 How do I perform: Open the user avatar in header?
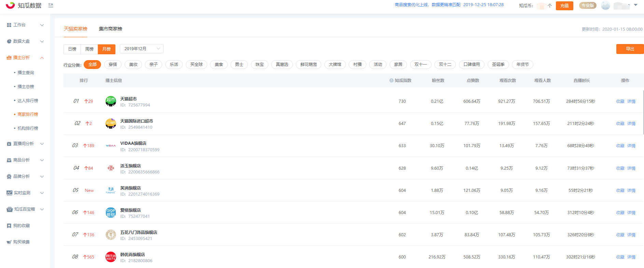(606, 5)
